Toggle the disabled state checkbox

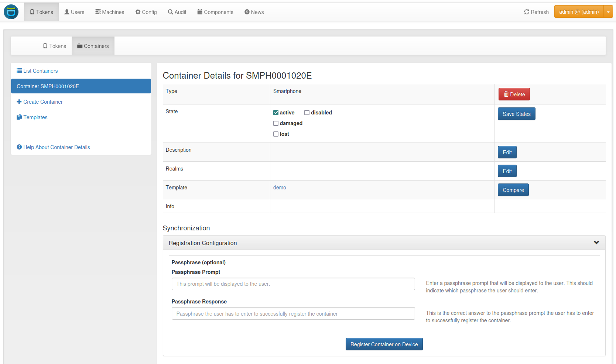pyautogui.click(x=307, y=113)
